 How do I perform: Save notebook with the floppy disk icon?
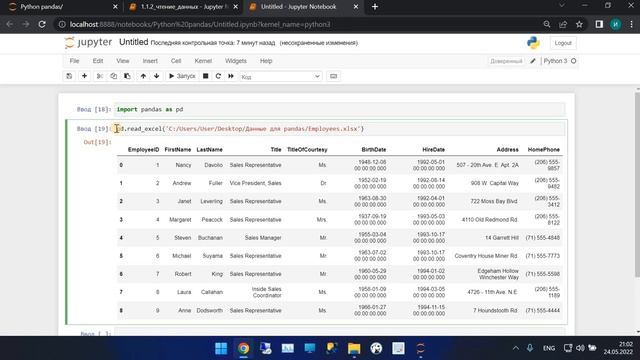point(69,76)
